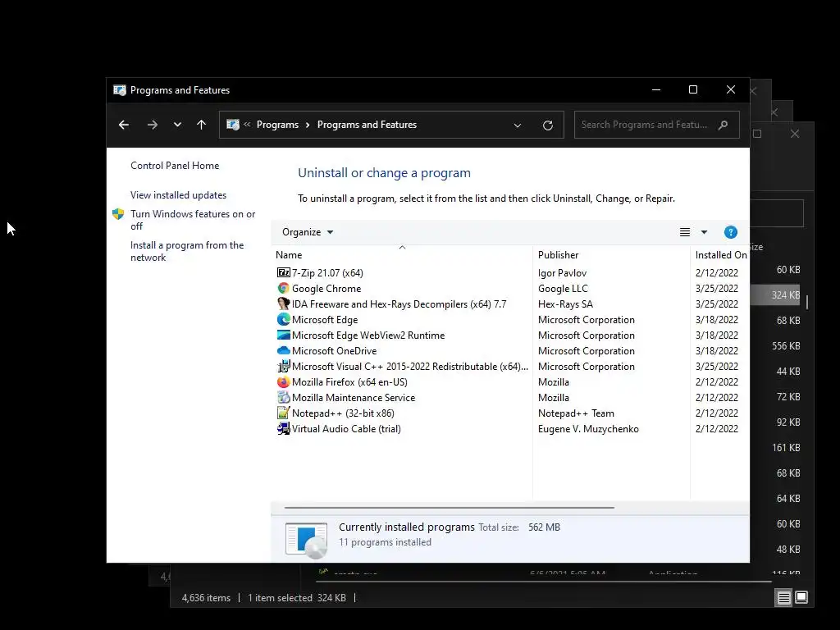Click the IDA Freeware program icon
The image size is (840, 630).
click(x=283, y=304)
